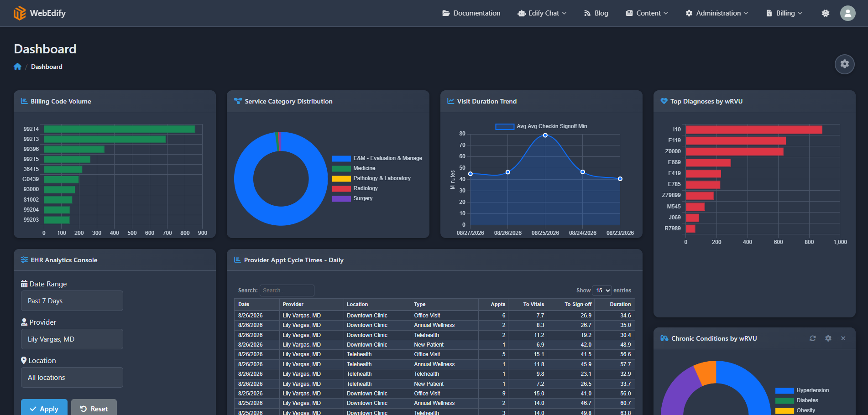Click the home breadcrumb icon
The width and height of the screenshot is (868, 415).
pyautogui.click(x=17, y=67)
